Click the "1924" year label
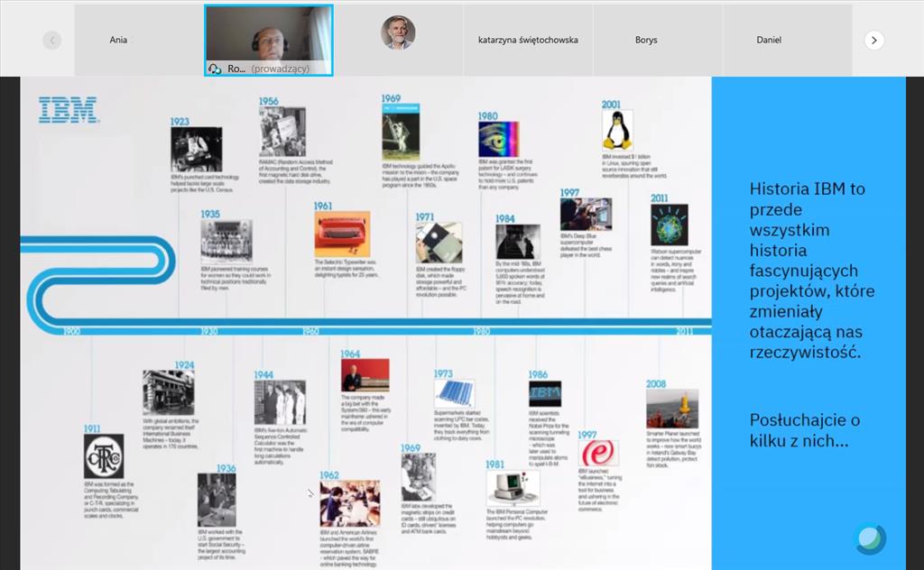924x570 pixels. 184,364
